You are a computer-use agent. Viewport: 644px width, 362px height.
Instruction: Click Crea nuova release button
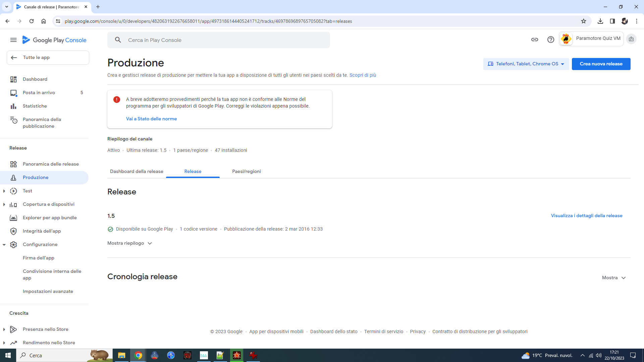point(601,64)
